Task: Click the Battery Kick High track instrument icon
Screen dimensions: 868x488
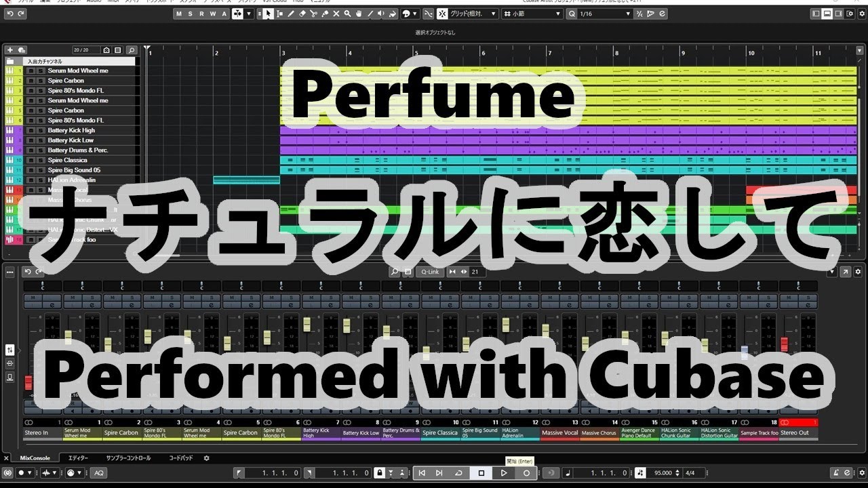Action: tap(10, 130)
